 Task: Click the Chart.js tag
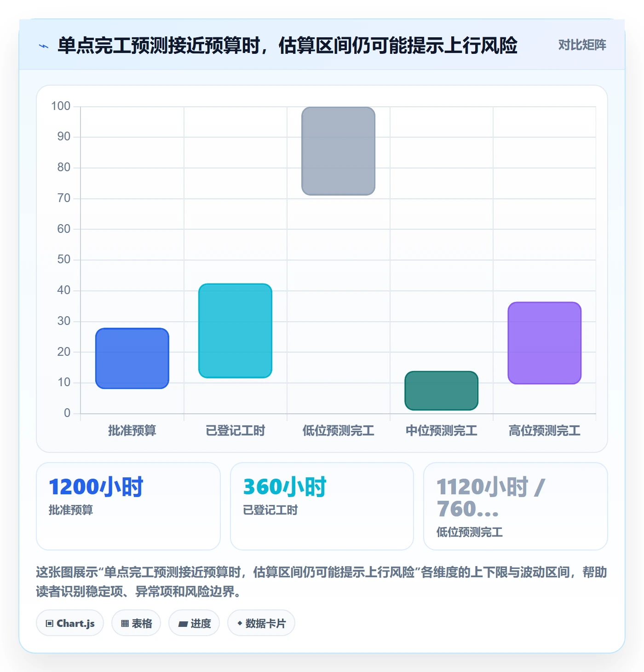[x=70, y=623]
